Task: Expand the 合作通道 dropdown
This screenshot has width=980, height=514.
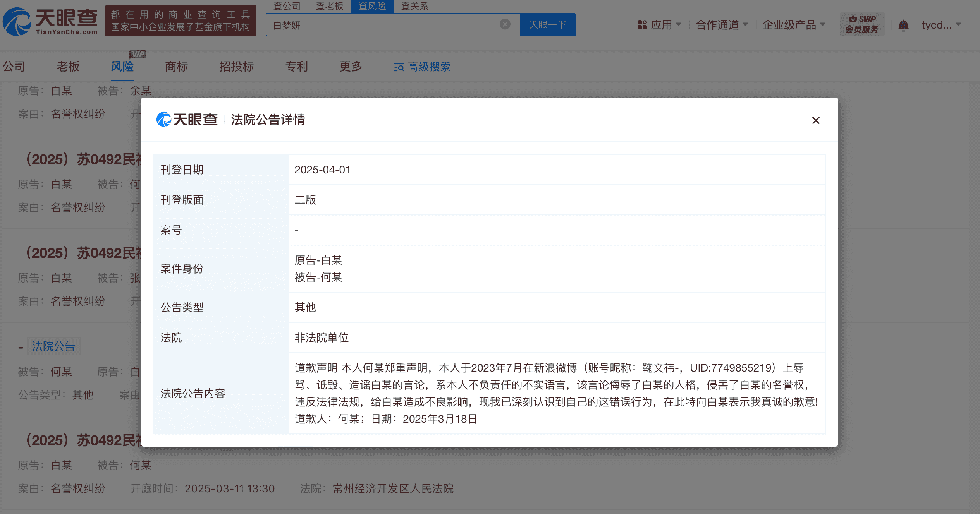Action: [x=720, y=24]
